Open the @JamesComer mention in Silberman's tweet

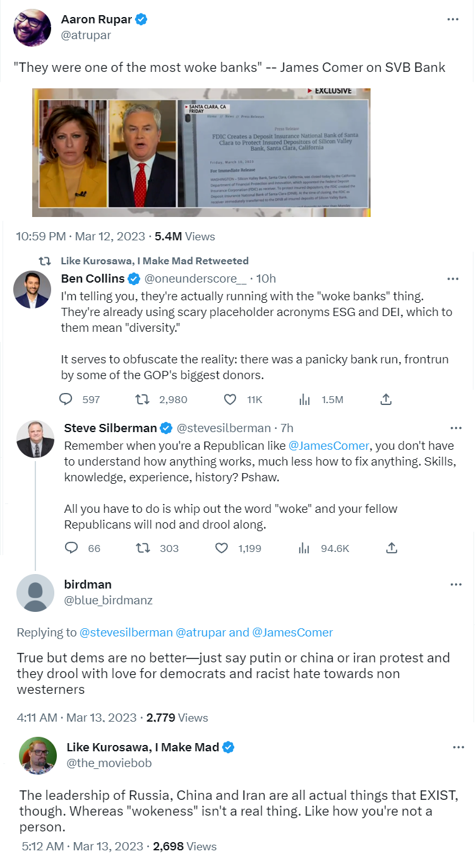(328, 446)
